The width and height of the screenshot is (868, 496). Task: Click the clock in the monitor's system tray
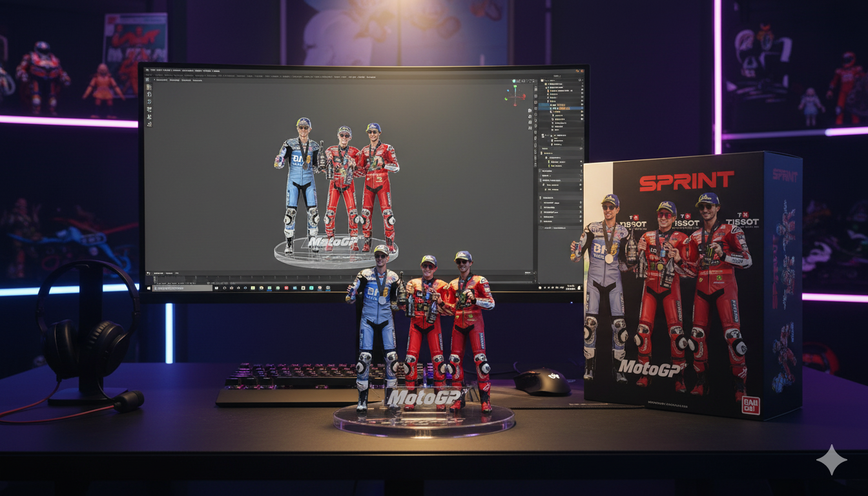click(x=570, y=287)
